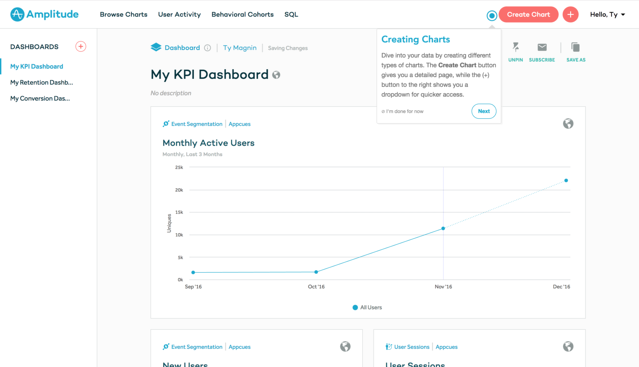
Task: Open the Hello, Ty account dropdown
Action: tap(607, 15)
